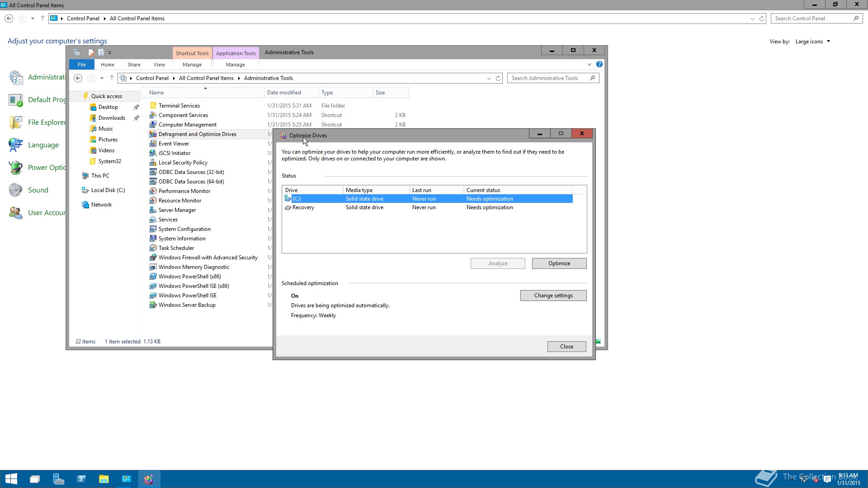Open Task View on the taskbar
868x488 pixels.
click(35, 479)
